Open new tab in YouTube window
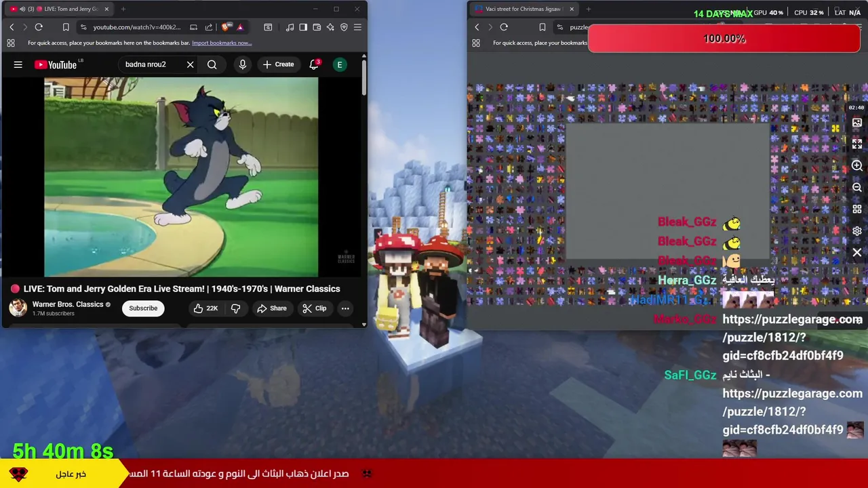The width and height of the screenshot is (868, 488). pyautogui.click(x=124, y=9)
